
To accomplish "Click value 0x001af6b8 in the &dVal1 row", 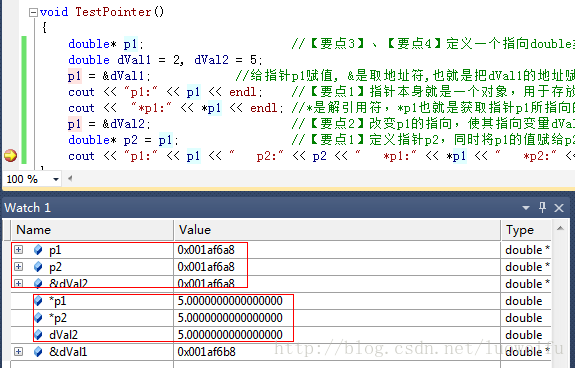I will coord(206,352).
